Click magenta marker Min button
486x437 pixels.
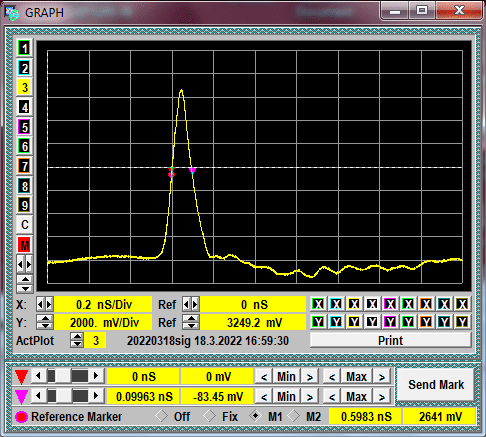[286, 397]
